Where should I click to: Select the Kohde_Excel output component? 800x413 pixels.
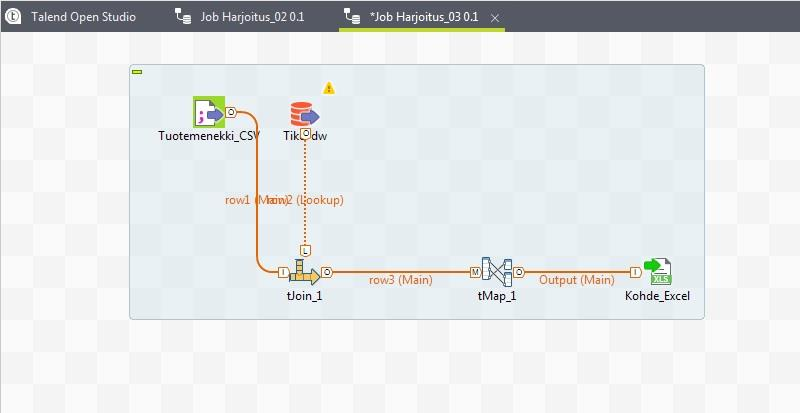[658, 272]
